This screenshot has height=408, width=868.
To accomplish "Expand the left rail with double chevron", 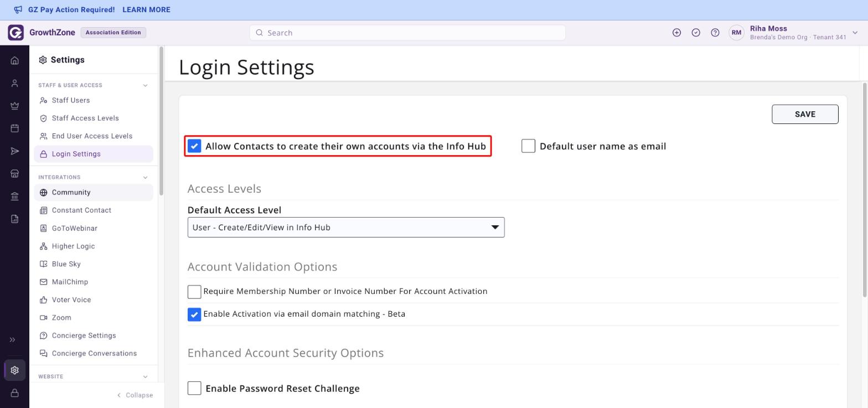I will 12,340.
